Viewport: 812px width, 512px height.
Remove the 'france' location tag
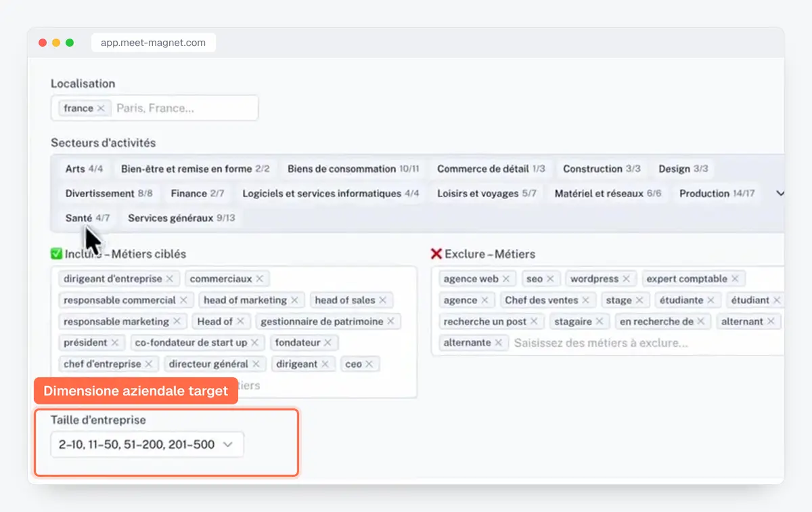click(101, 108)
